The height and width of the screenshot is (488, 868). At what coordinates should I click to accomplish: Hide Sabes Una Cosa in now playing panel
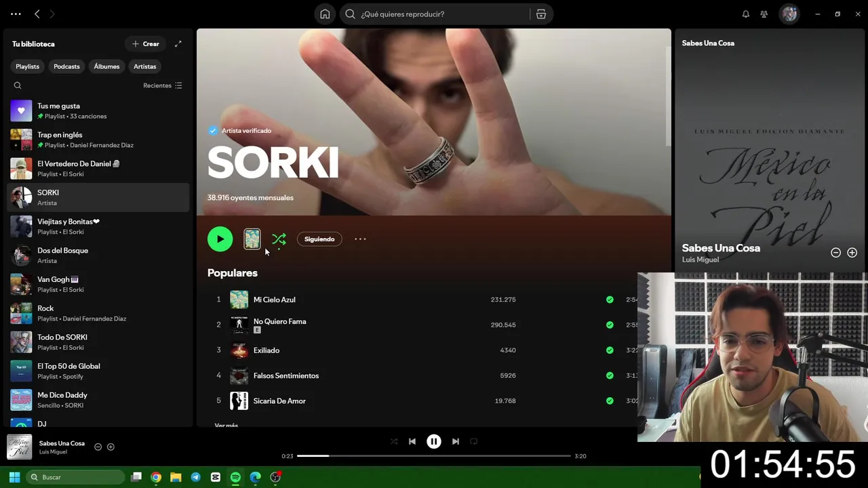835,253
